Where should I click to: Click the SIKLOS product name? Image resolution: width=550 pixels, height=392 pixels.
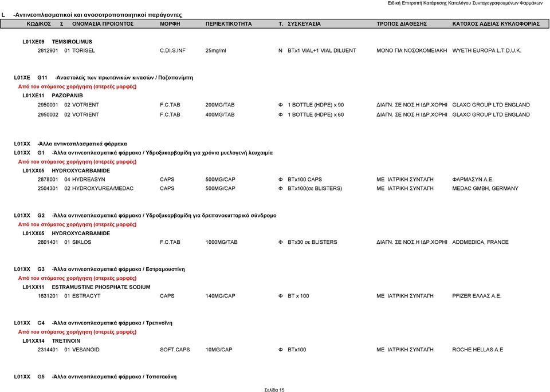(82, 242)
